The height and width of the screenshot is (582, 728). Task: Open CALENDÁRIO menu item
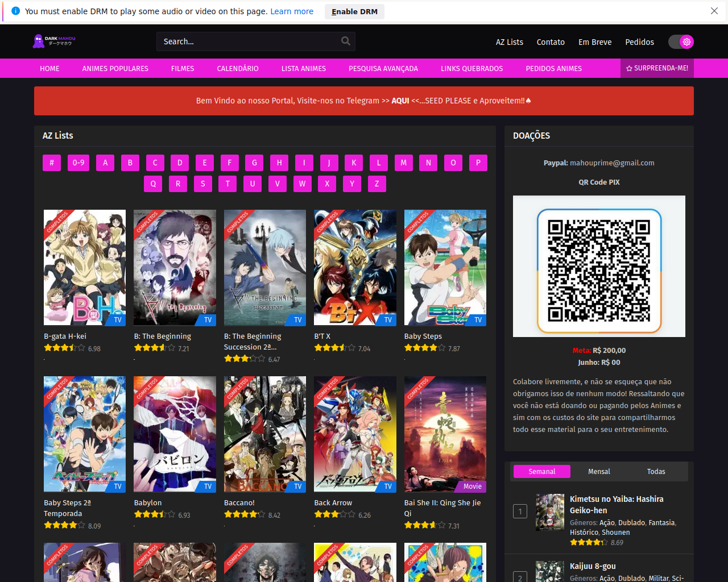(238, 68)
